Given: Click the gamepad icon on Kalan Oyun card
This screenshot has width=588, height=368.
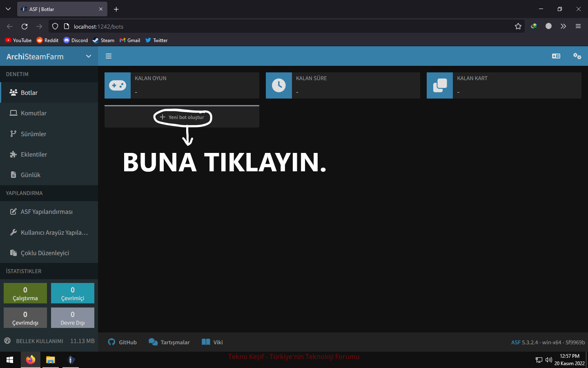Looking at the screenshot, I should [118, 85].
